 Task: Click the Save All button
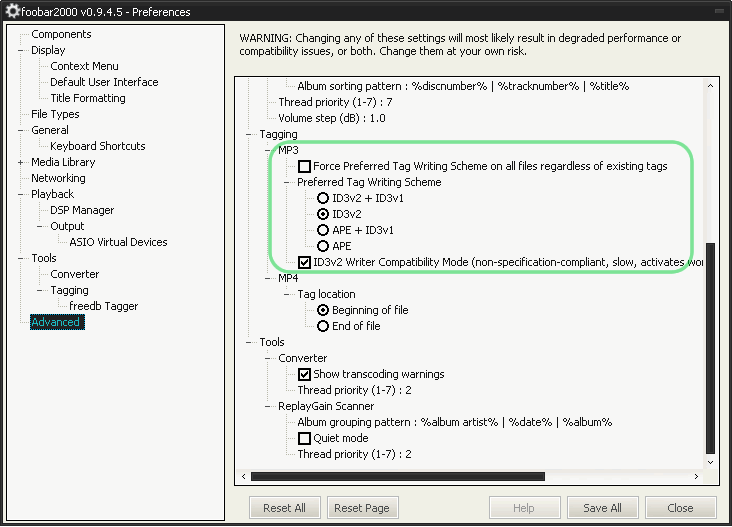(602, 508)
